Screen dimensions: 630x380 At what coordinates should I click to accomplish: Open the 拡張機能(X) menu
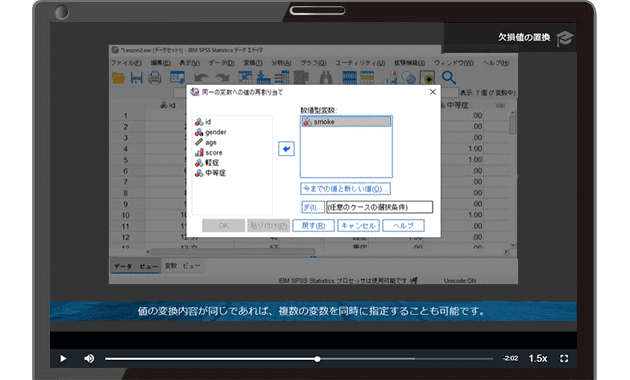[409, 63]
